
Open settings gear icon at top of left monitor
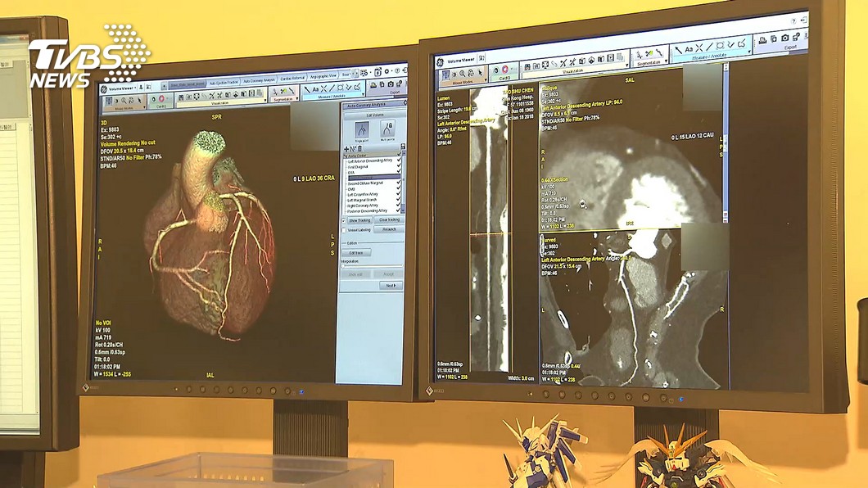pyautogui.click(x=387, y=71)
